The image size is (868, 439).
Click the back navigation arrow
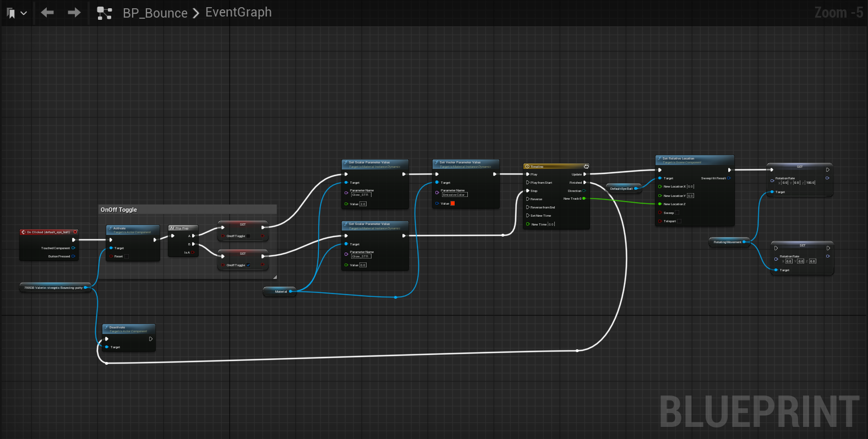(x=47, y=13)
